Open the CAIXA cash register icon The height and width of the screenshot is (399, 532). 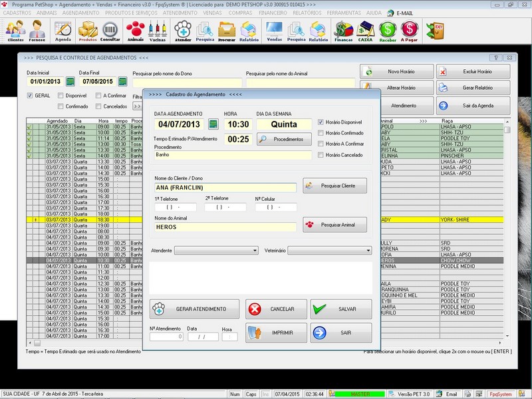[x=366, y=30]
